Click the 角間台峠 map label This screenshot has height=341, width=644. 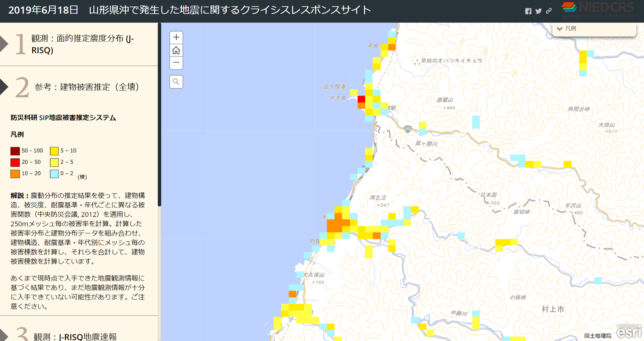coord(579,109)
